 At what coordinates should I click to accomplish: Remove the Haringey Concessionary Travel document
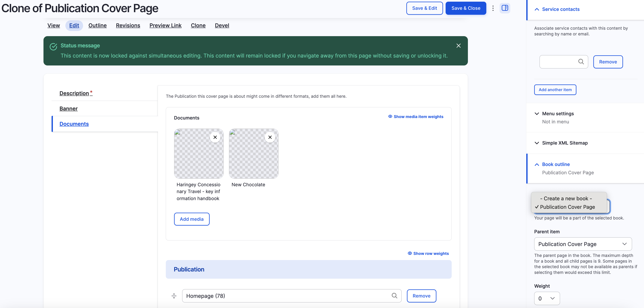215,137
